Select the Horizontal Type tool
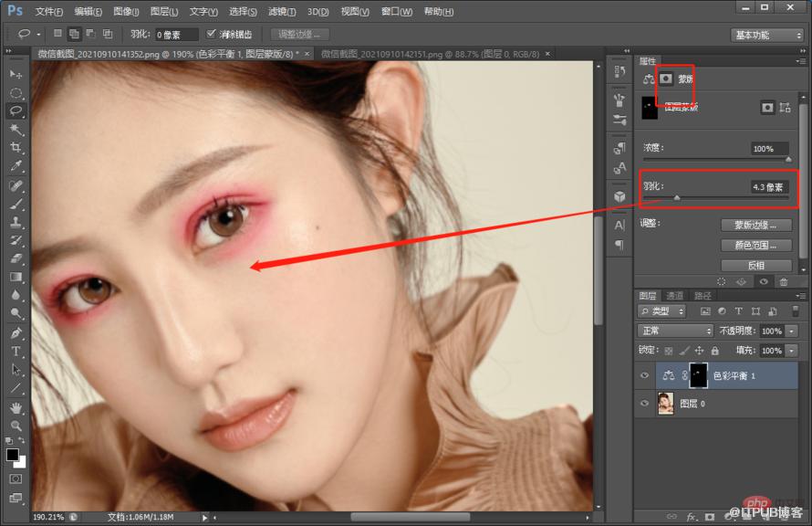This screenshot has height=526, width=812. (x=16, y=352)
